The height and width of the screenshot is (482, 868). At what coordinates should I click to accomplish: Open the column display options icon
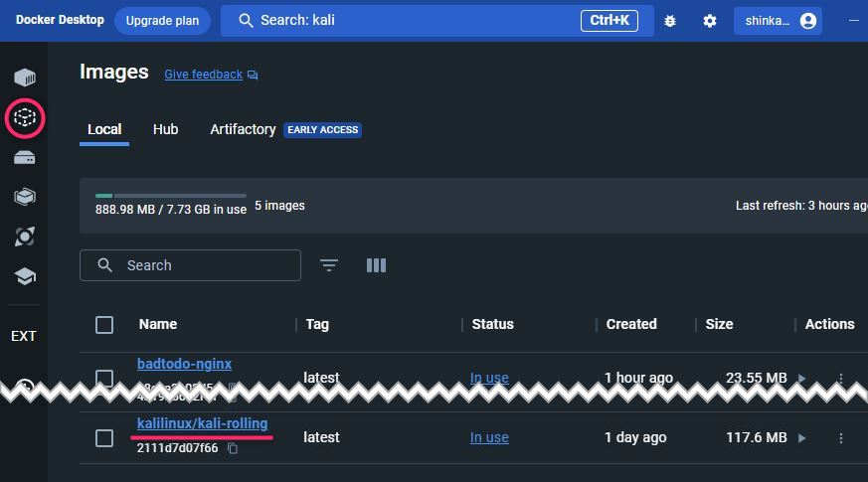click(377, 265)
